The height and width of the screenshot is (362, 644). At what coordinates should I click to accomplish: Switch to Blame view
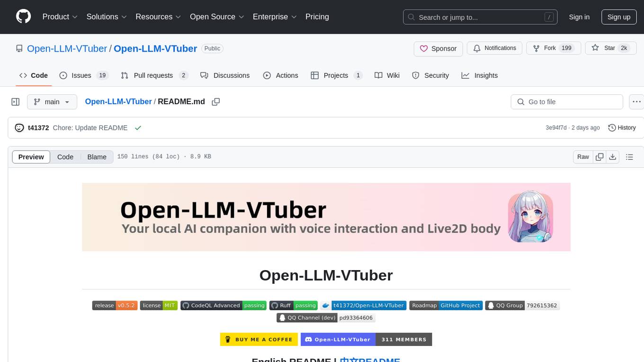(97, 157)
